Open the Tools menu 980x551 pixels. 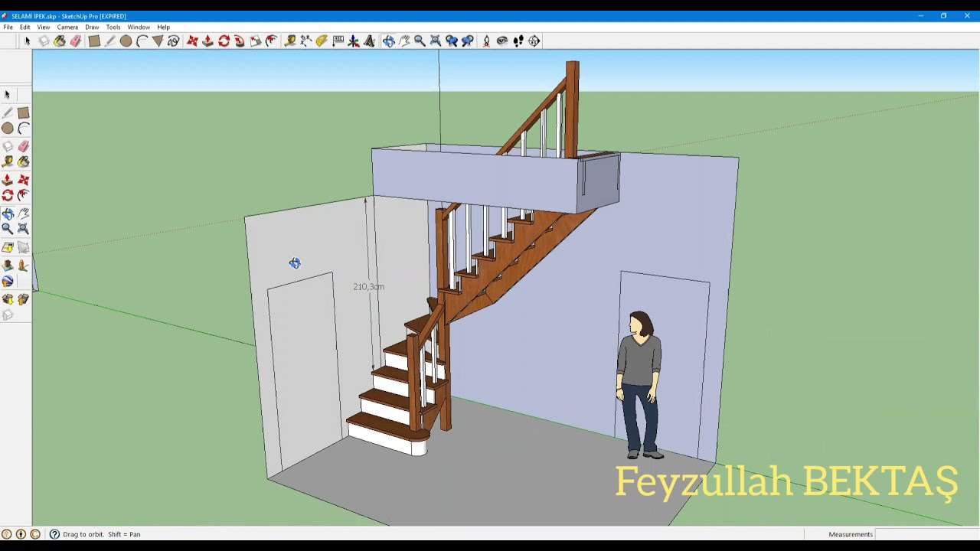[x=113, y=27]
